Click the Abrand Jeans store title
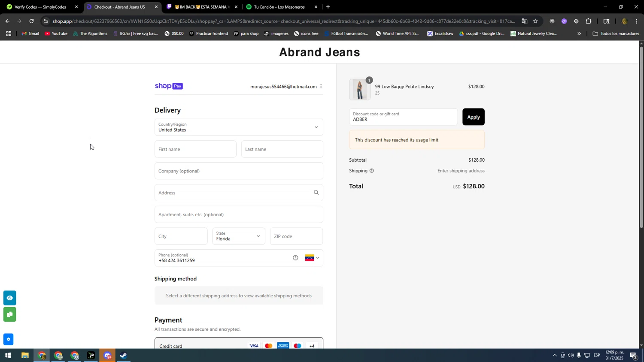Image resolution: width=644 pixels, height=362 pixels. point(319,52)
